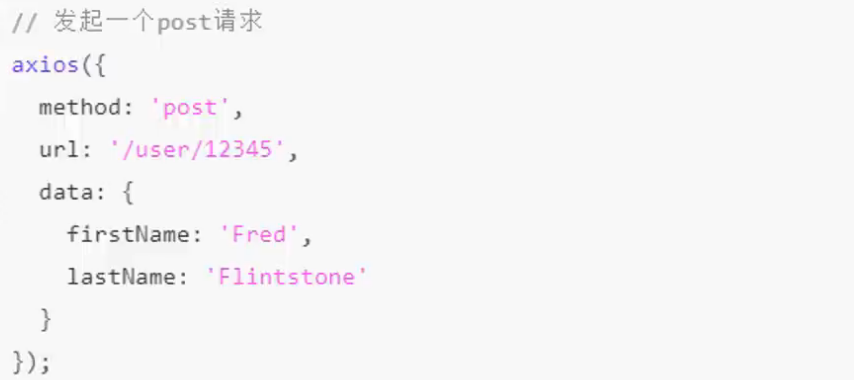Click the comment line 发起一个post请求
This screenshot has height=380, width=854.
(137, 23)
